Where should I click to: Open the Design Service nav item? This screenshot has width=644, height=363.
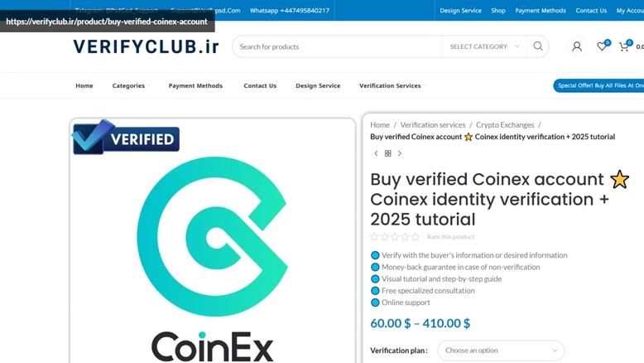(318, 85)
